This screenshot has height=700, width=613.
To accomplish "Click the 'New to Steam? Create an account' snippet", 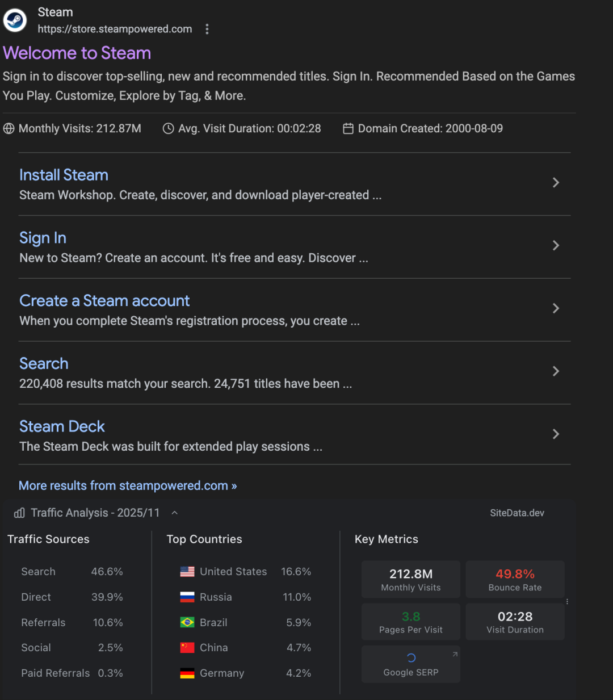I will [x=194, y=258].
